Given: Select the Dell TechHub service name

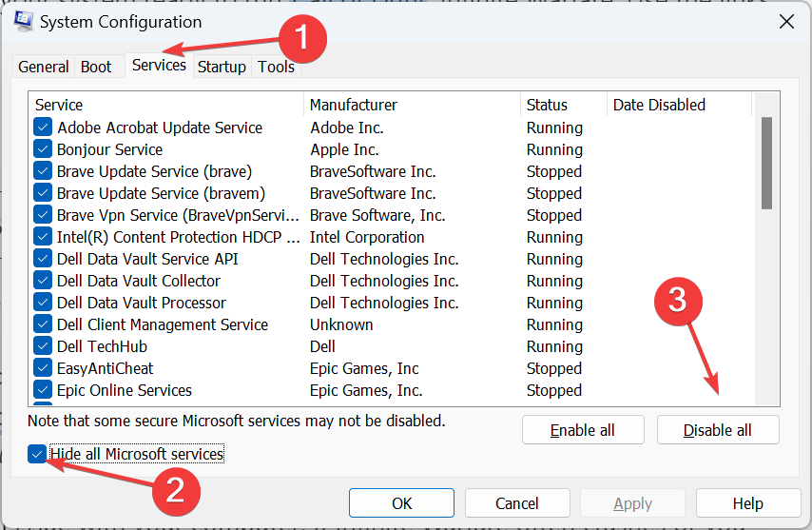Looking at the screenshot, I should coord(102,346).
